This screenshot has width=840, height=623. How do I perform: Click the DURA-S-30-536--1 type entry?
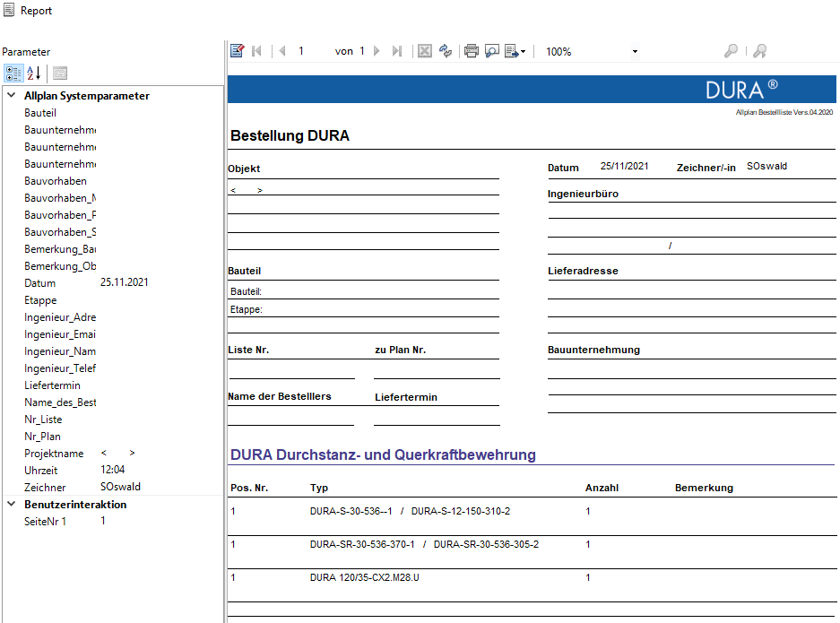tap(351, 511)
